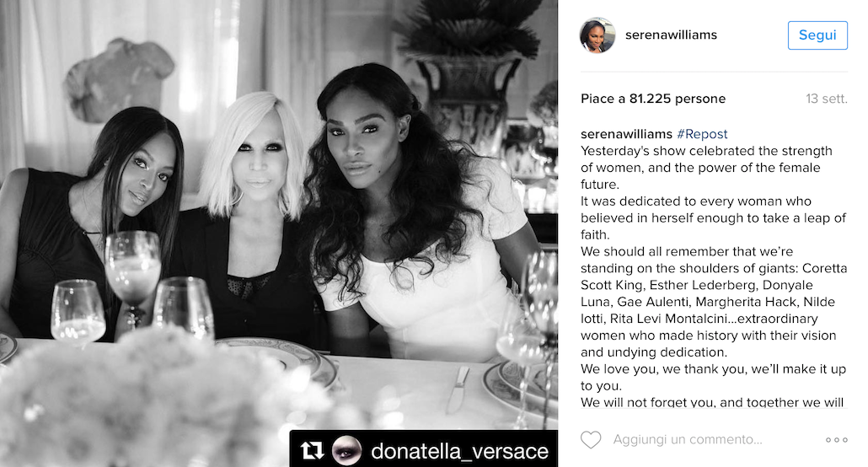
Task: Open the serenawilliams profile picture
Action: (597, 35)
